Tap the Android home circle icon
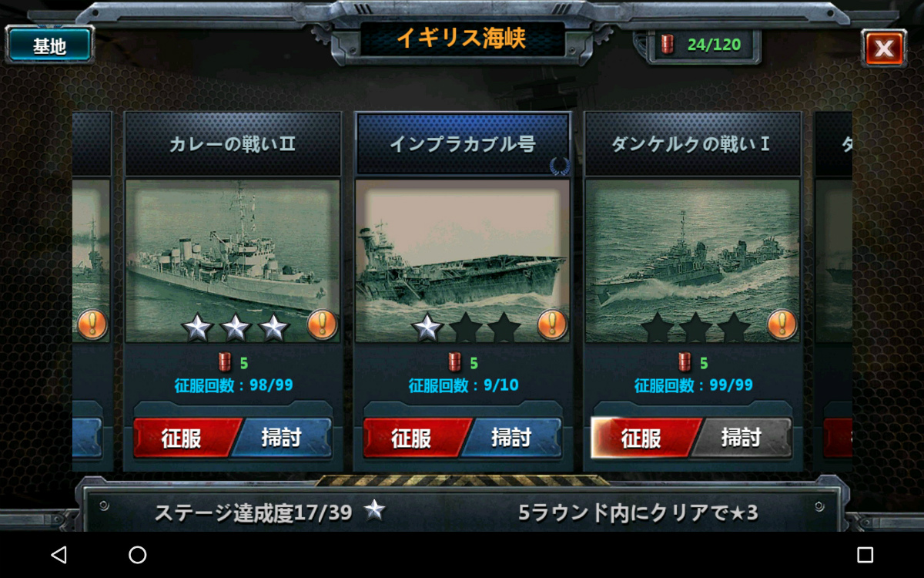Viewport: 924px width, 578px height. coord(137,555)
